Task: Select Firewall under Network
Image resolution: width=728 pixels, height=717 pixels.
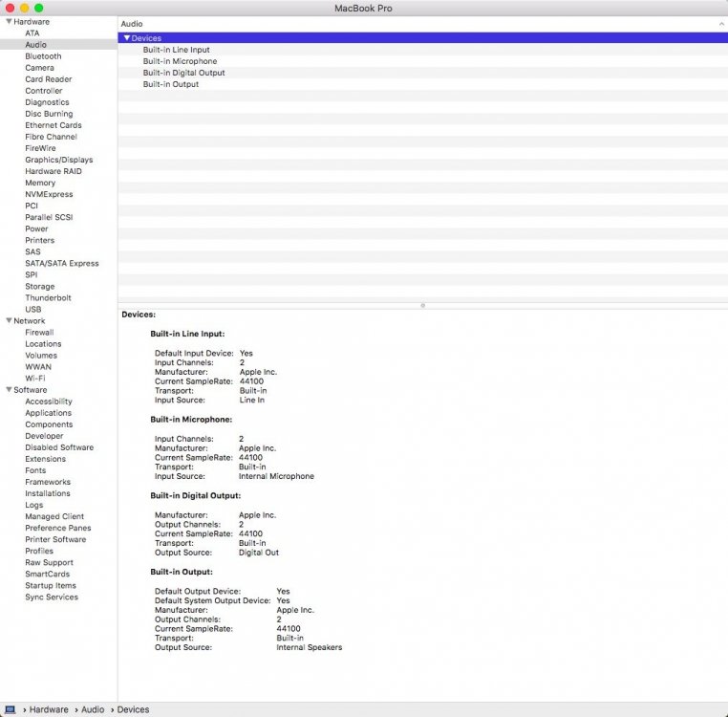Action: pos(39,333)
